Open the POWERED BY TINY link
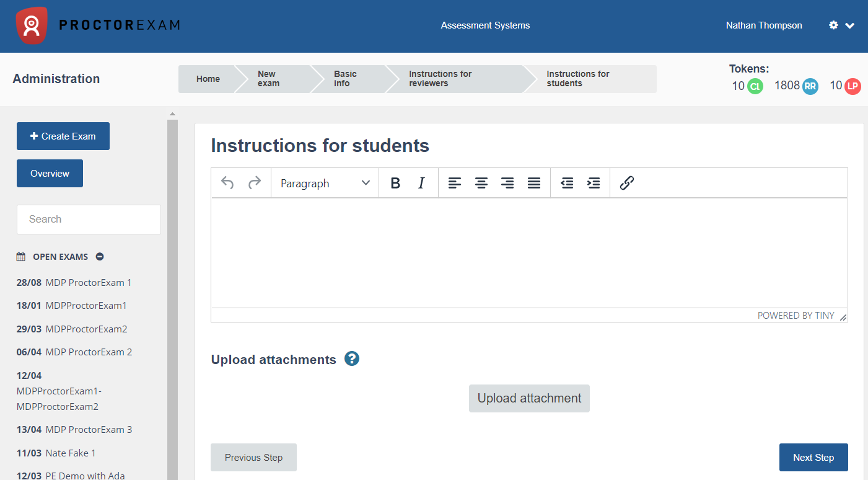This screenshot has height=480, width=868. 796,315
